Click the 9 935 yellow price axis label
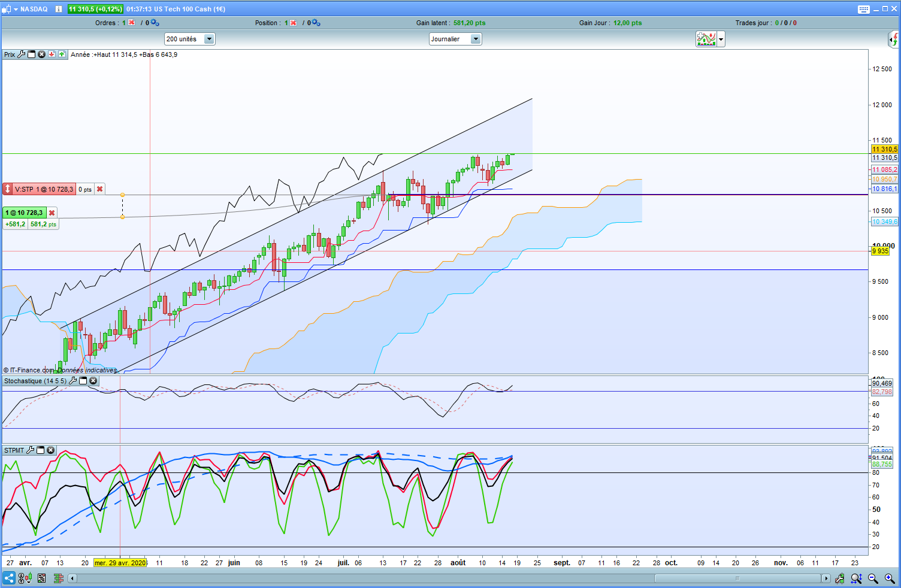This screenshot has height=588, width=901. click(881, 251)
